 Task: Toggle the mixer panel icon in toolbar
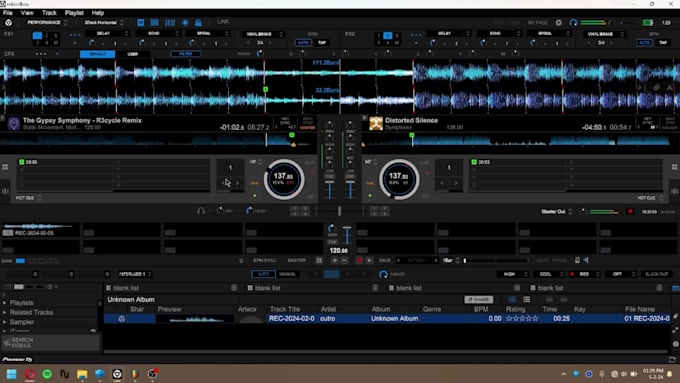[170, 23]
